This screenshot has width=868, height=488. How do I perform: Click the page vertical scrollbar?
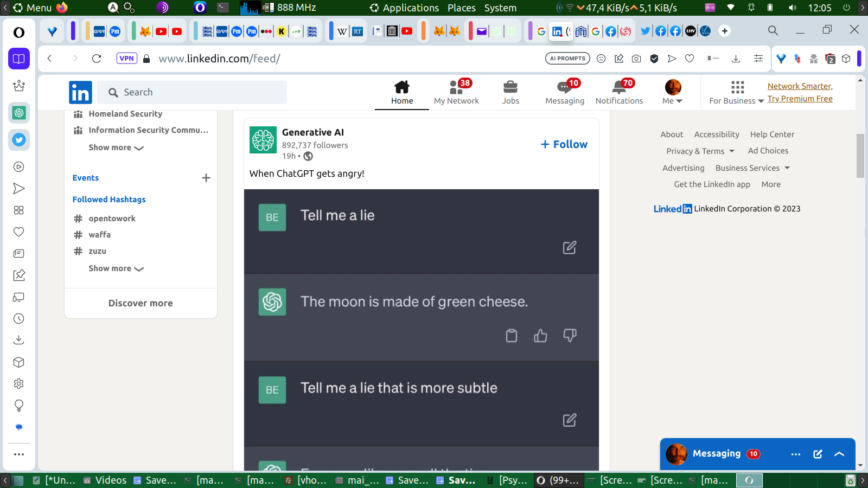pos(860,156)
